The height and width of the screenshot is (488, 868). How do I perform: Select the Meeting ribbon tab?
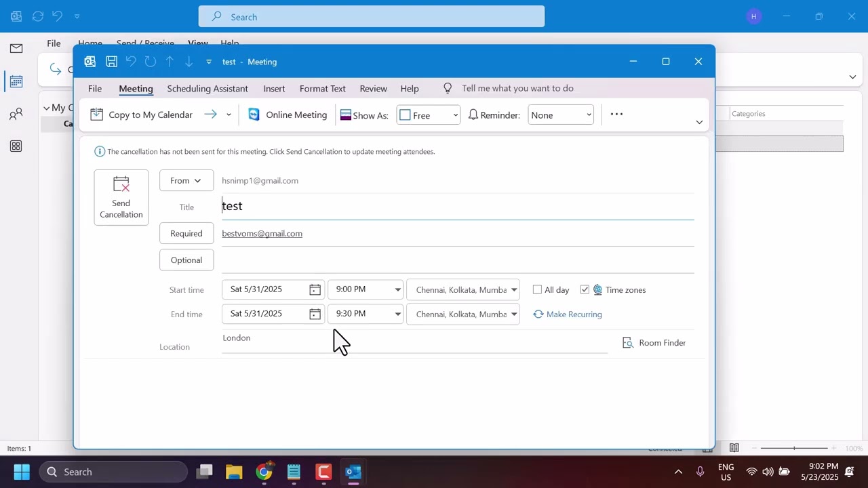(136, 88)
